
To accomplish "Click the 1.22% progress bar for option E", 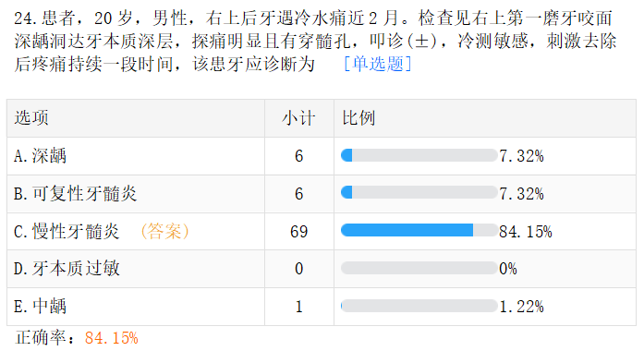I will pyautogui.click(x=419, y=306).
